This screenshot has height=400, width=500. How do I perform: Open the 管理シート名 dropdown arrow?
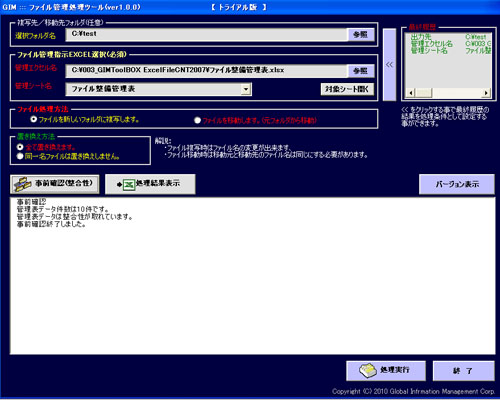click(x=246, y=89)
